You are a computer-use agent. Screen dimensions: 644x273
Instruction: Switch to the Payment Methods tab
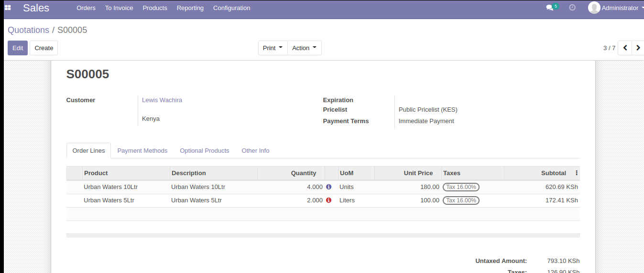tap(142, 151)
